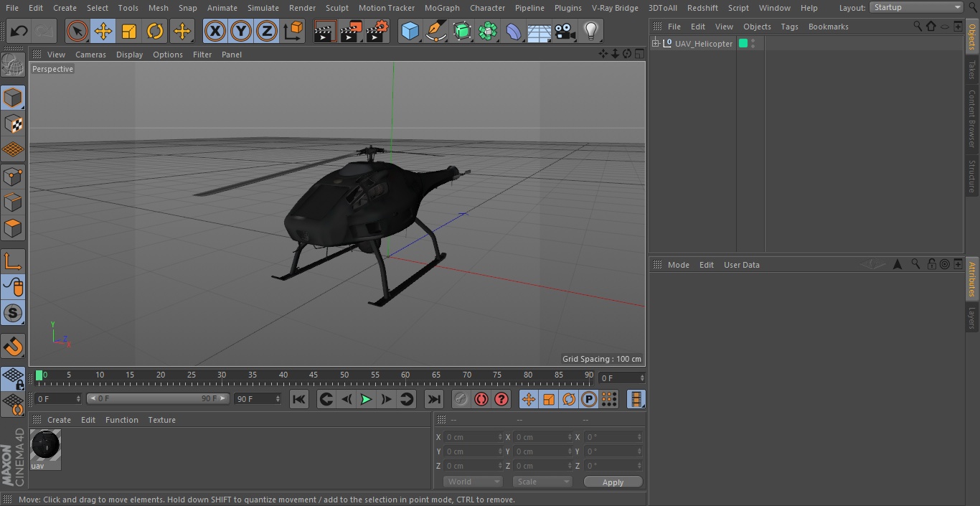Click the Undo arrow icon
Screen dimensions: 980x506
pyautogui.click(x=19, y=31)
